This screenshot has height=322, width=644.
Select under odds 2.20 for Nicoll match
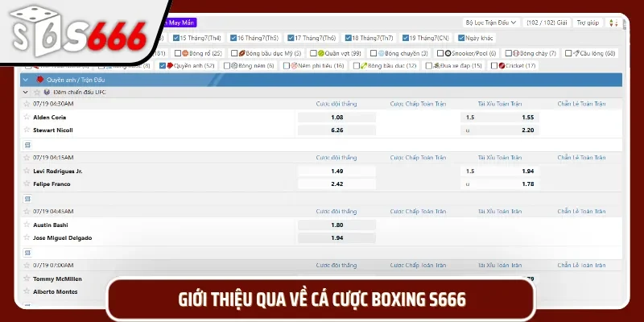(500, 130)
